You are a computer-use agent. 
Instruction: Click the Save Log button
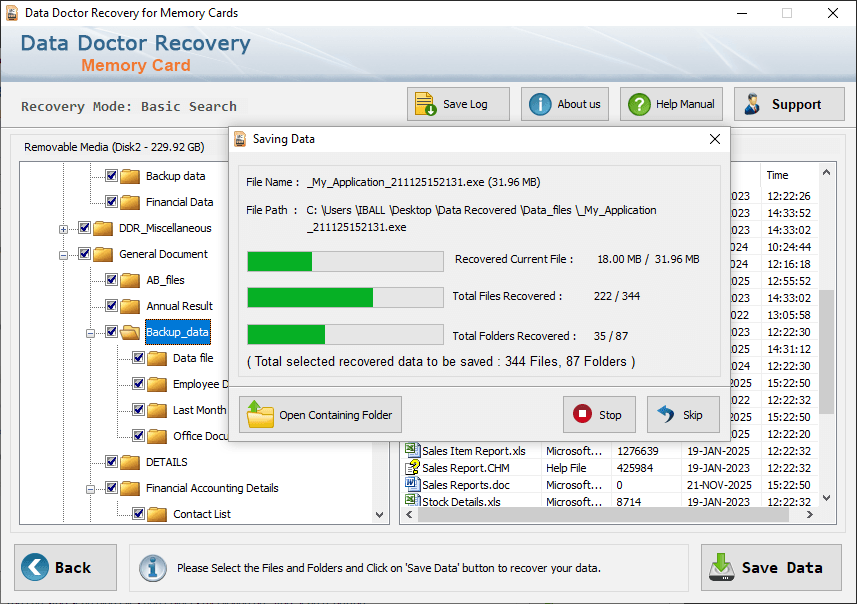[x=458, y=104]
